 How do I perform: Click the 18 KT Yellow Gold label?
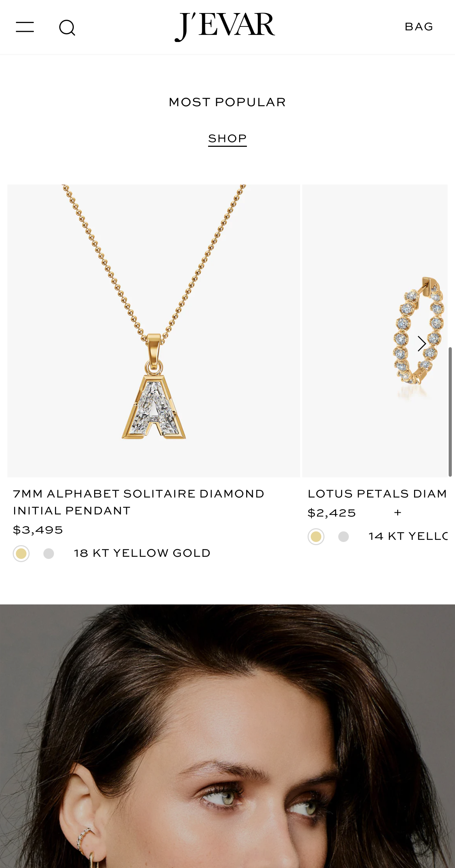[x=142, y=553]
